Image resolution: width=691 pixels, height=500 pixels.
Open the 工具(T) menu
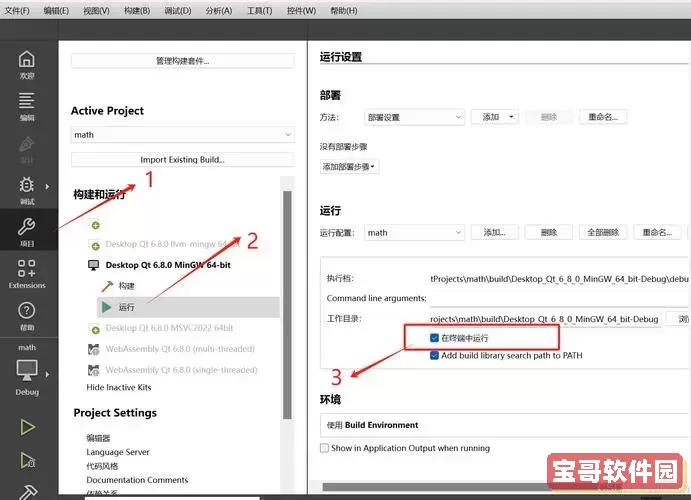click(260, 11)
